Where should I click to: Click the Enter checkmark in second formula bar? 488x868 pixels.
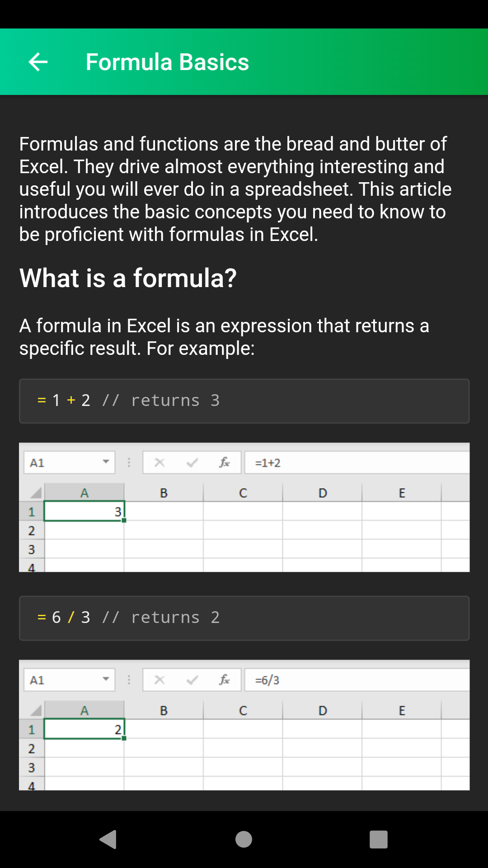click(191, 679)
